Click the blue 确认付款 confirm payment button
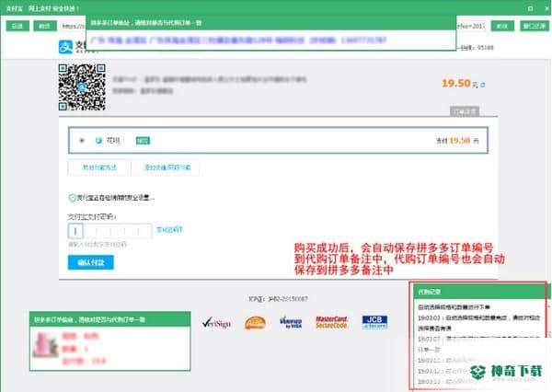The width and height of the screenshot is (552, 392). 91,262
